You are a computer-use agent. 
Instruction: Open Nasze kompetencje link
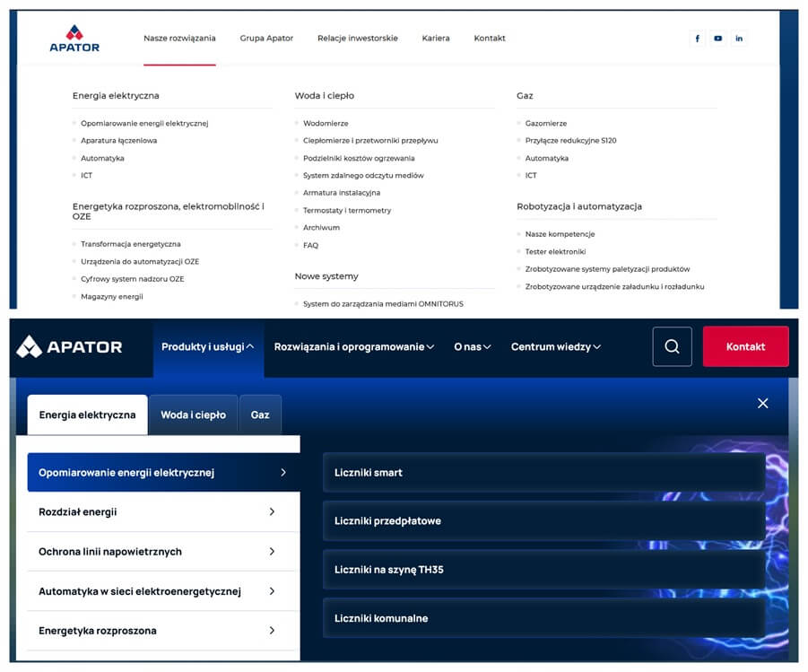(560, 234)
